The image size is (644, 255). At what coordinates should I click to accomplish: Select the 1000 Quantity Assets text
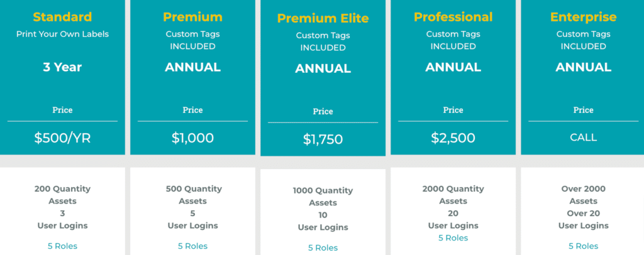[x=323, y=197]
